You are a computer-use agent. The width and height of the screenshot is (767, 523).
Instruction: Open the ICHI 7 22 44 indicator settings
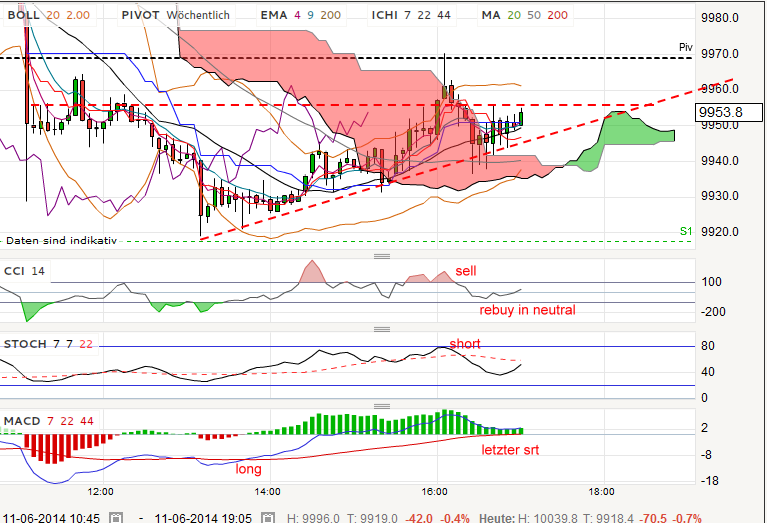coord(411,15)
